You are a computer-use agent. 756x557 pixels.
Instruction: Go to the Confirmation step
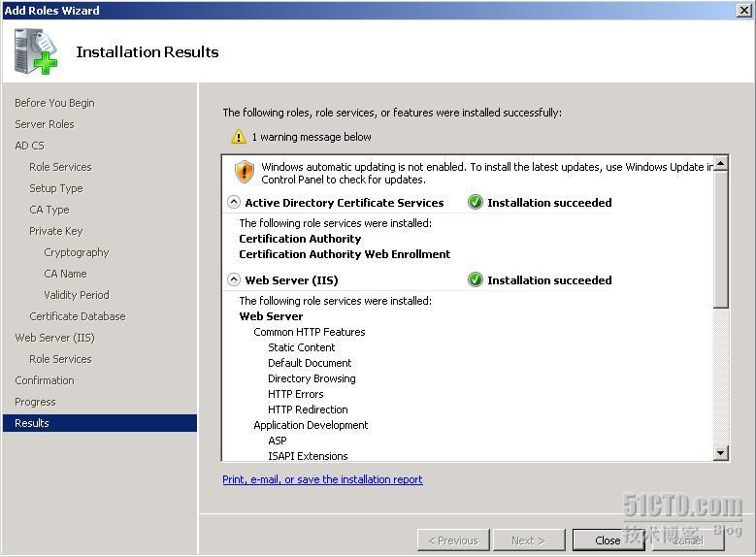[45, 380]
